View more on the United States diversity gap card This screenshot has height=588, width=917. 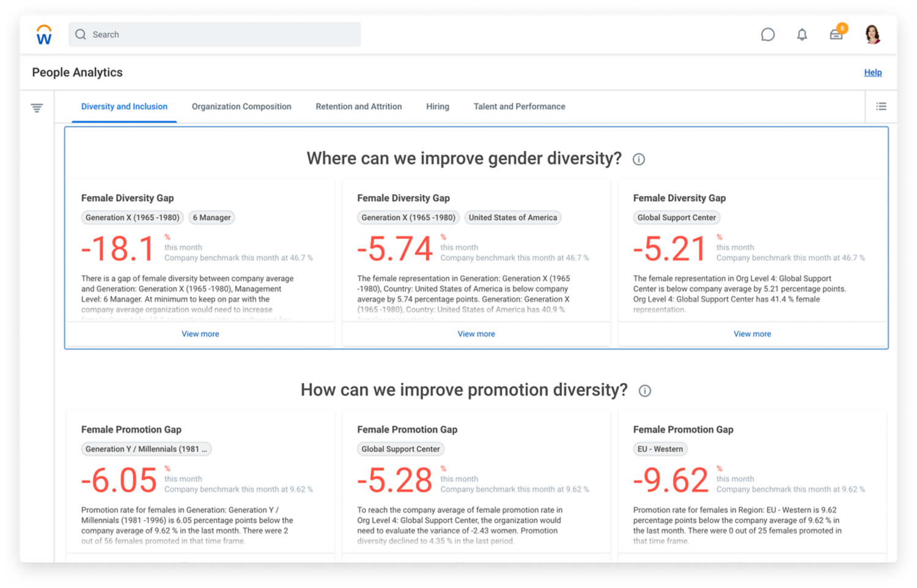(476, 334)
